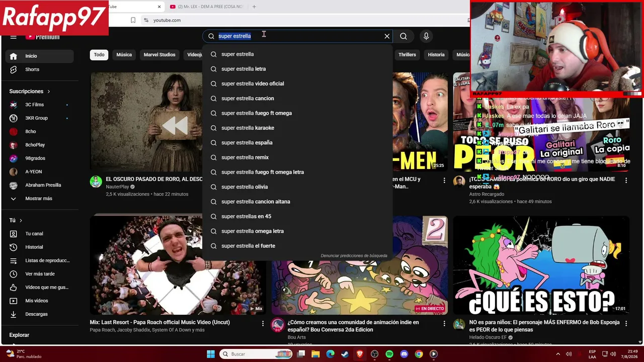Image resolution: width=644 pixels, height=362 pixels.
Task: Open Discord from the taskbar
Action: [404, 354]
